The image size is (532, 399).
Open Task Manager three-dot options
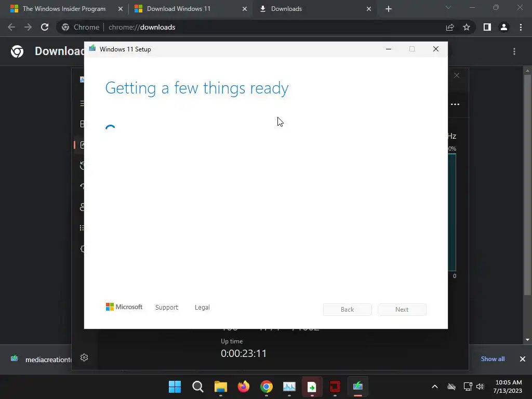click(455, 104)
